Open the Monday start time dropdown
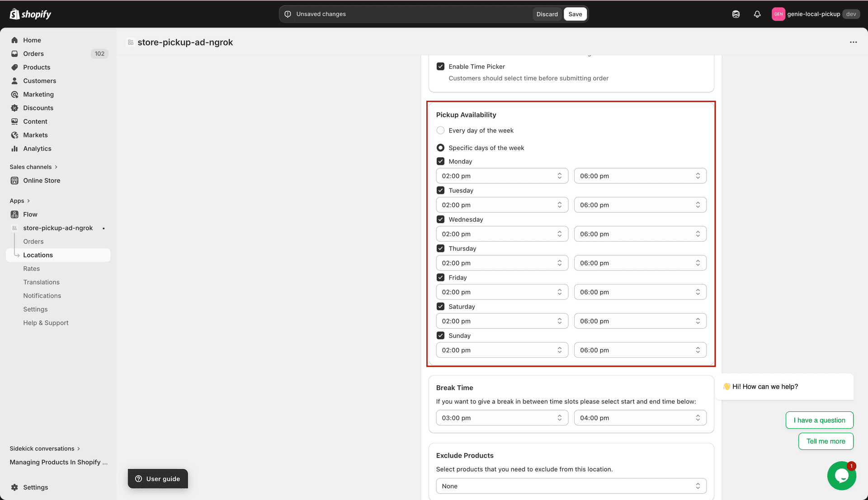 (502, 176)
